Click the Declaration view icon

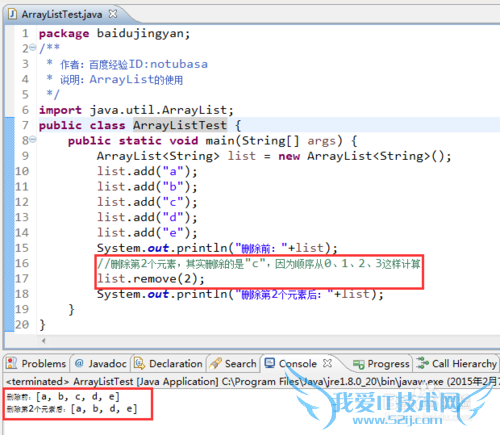(139, 363)
